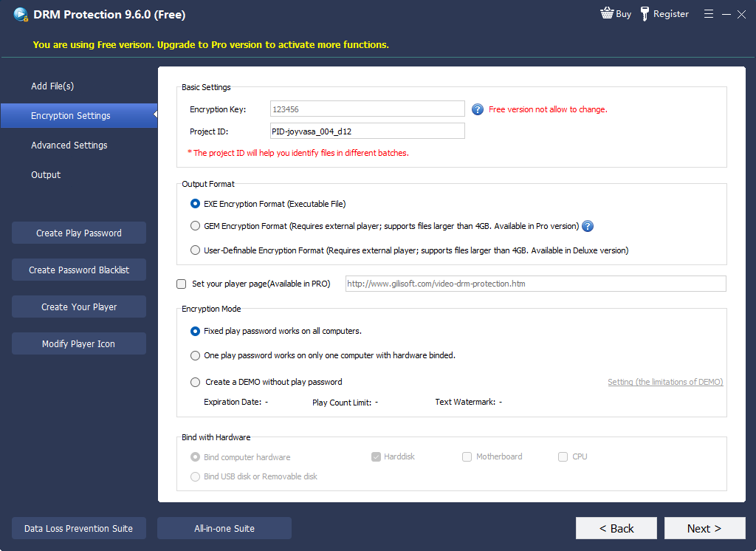The width and height of the screenshot is (756, 551).
Task: Open Encryption Settings section
Action: click(79, 116)
